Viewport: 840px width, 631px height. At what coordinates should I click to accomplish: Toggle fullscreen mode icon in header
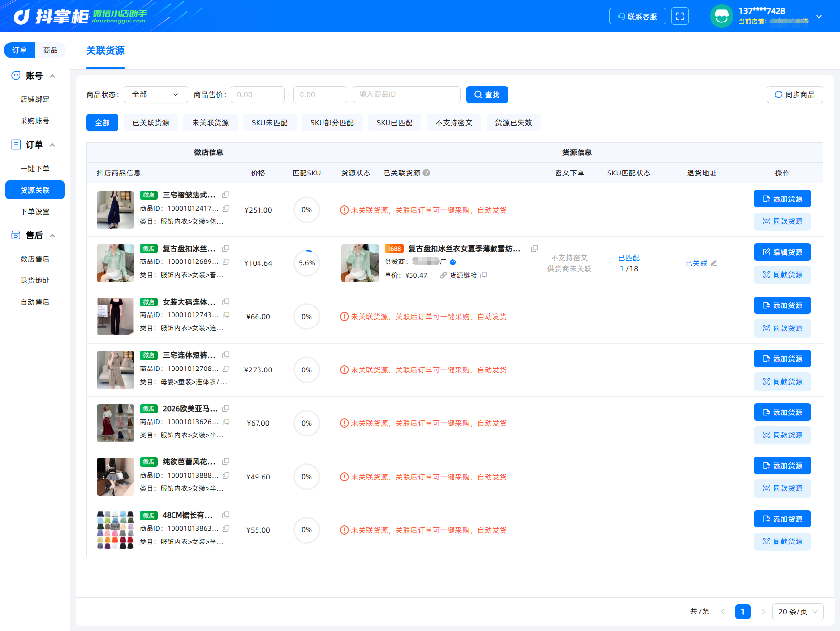(x=680, y=16)
